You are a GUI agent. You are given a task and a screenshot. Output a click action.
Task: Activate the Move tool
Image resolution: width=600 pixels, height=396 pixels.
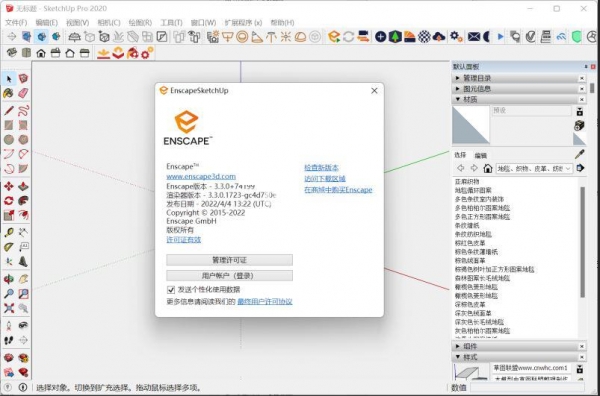[8, 186]
